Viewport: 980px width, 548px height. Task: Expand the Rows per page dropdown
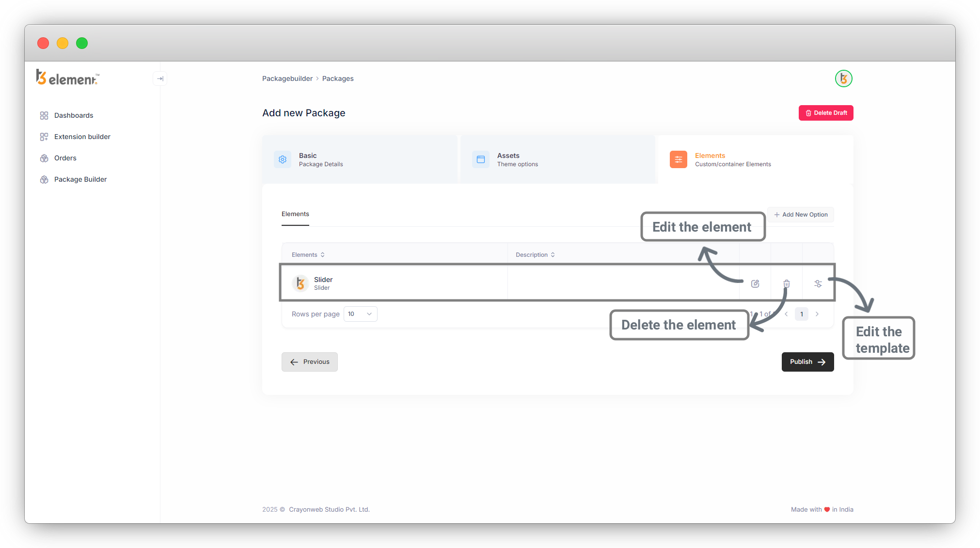(360, 314)
